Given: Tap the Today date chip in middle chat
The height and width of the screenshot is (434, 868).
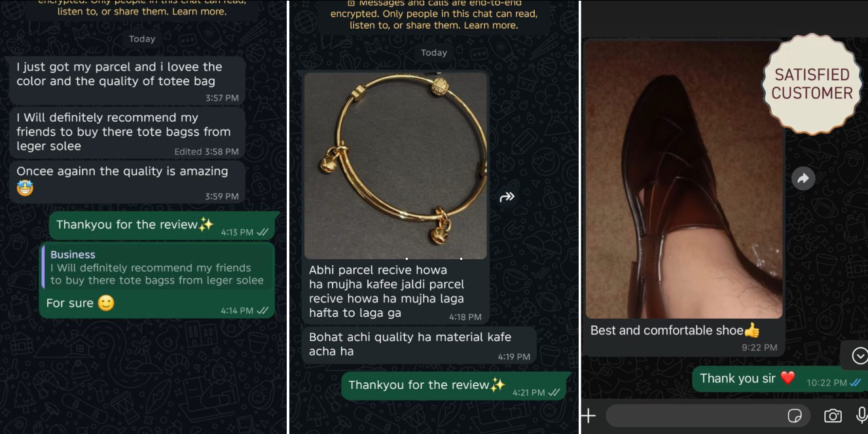Looking at the screenshot, I should [x=434, y=52].
